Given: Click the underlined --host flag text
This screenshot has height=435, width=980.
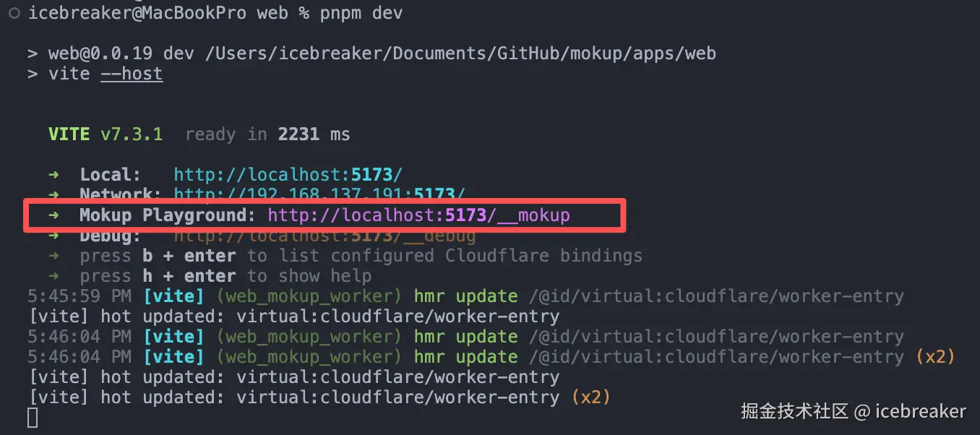Looking at the screenshot, I should (x=131, y=73).
